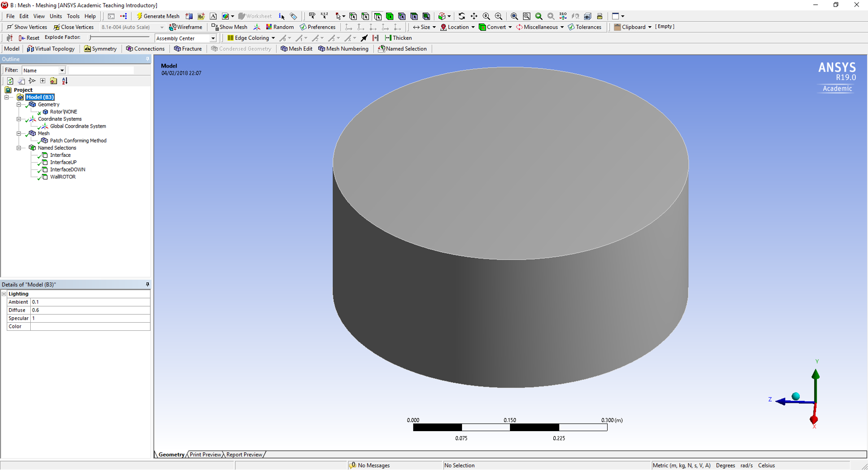This screenshot has width=868, height=470.
Task: Collapse the Named Selections tree node
Action: click(x=19, y=148)
